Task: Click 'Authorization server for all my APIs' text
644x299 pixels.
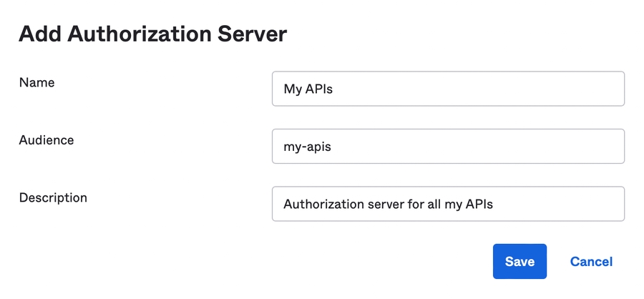Action: click(388, 205)
